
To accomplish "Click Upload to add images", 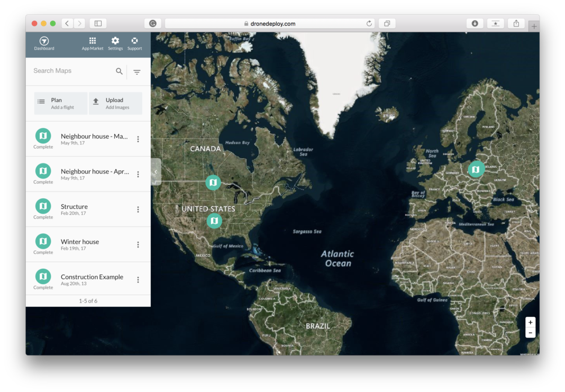I will [x=115, y=103].
